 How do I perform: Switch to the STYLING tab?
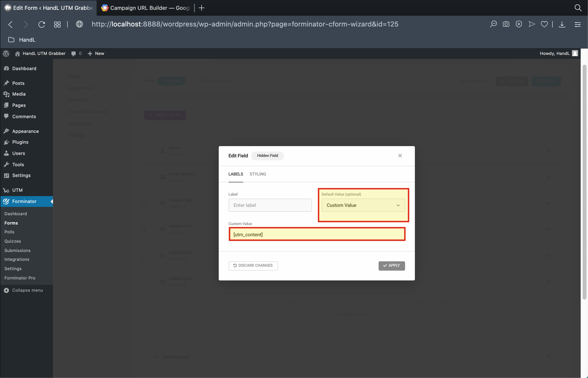click(x=257, y=174)
